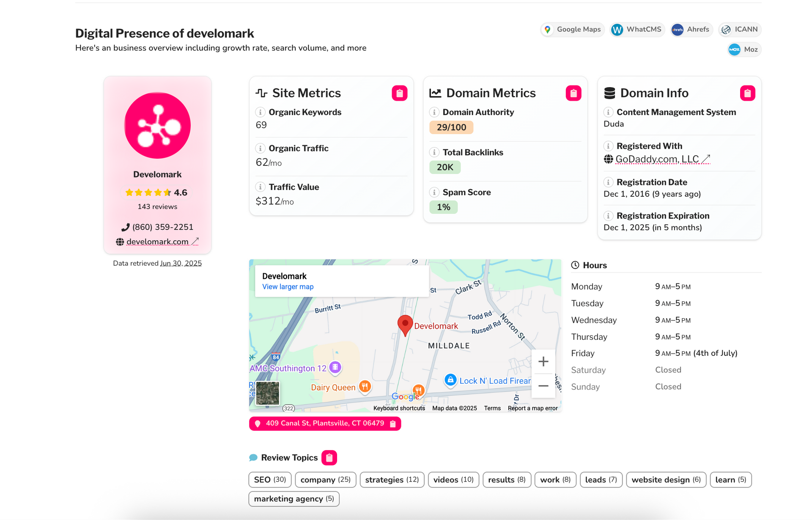812x520 pixels.
Task: Show info for Registration Expiration
Action: click(x=608, y=216)
